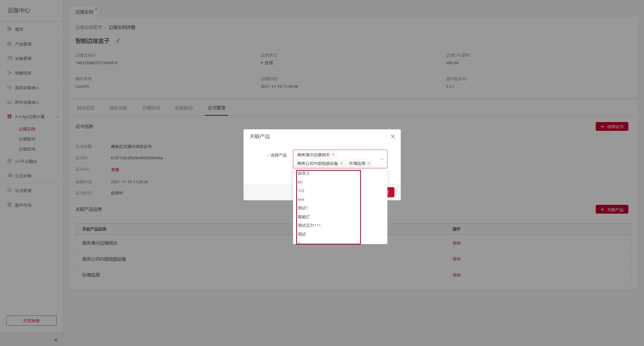Remove the 商务公司内部视频设备 tag
The width and height of the screenshot is (644, 346).
pyautogui.click(x=341, y=163)
